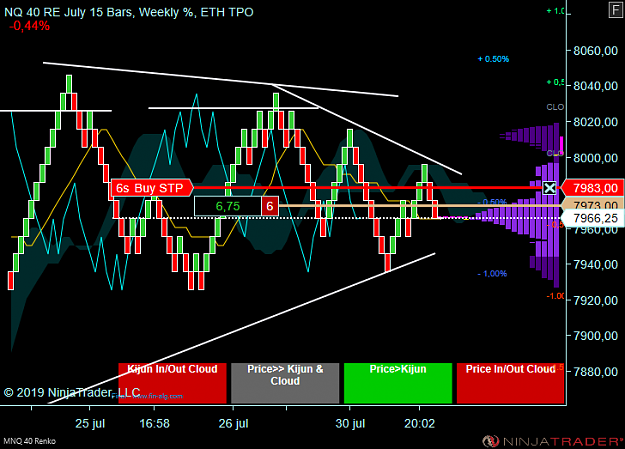Select the 6s Buy STP order label
The image size is (625, 449).
click(151, 188)
